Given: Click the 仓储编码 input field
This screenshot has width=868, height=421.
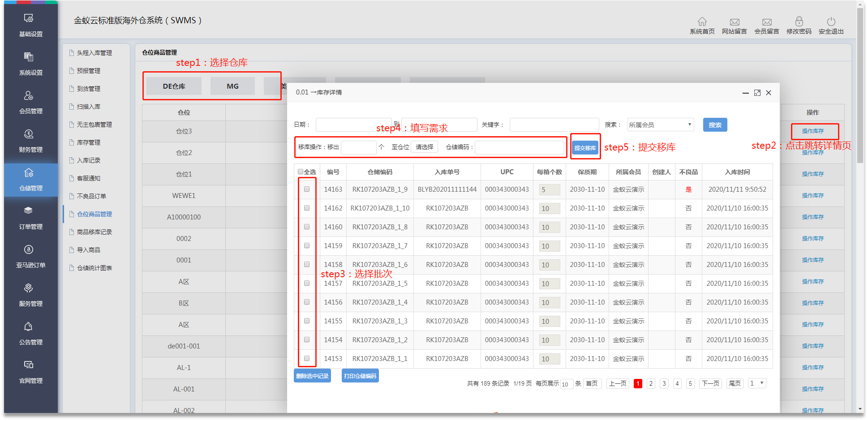Looking at the screenshot, I should (519, 147).
